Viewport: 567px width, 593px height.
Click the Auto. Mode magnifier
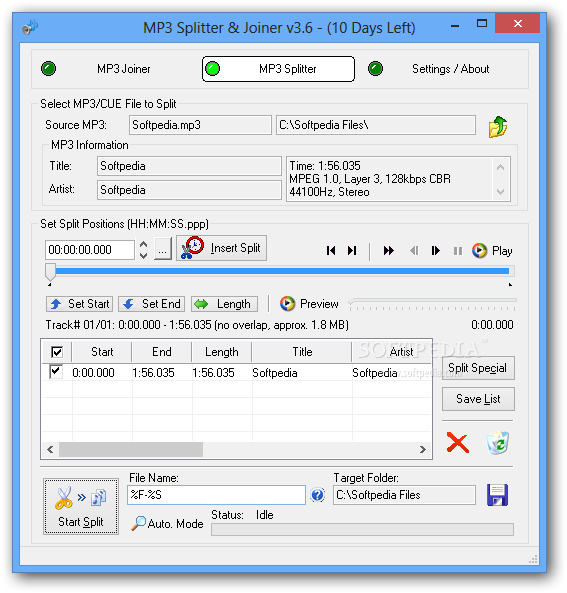pyautogui.click(x=167, y=523)
